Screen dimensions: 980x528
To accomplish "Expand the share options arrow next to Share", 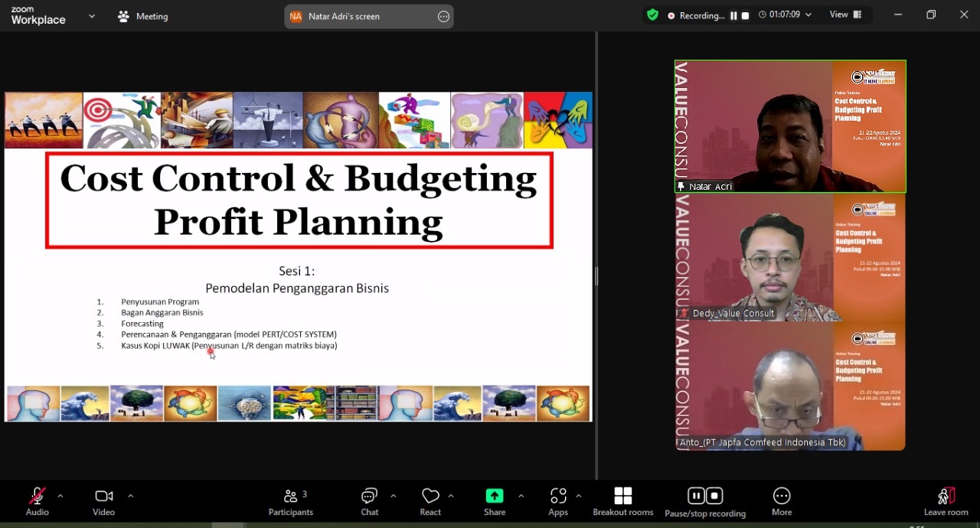I will 521,496.
